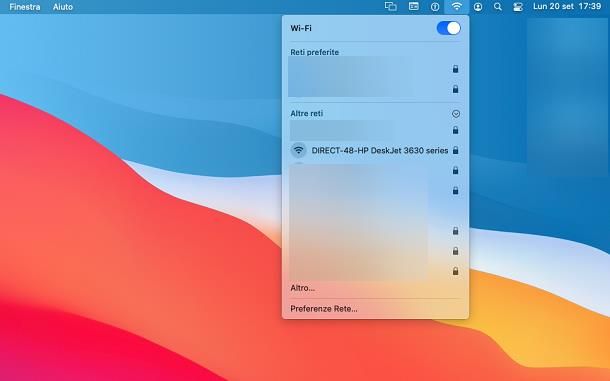610x381 pixels.
Task: Open the user account icon in menu bar
Action: [x=478, y=7]
